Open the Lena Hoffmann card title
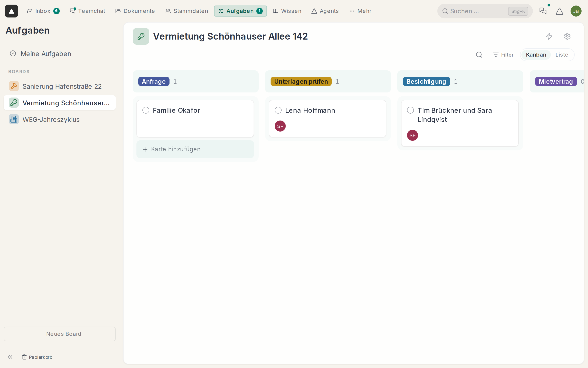588x368 pixels. (x=310, y=110)
